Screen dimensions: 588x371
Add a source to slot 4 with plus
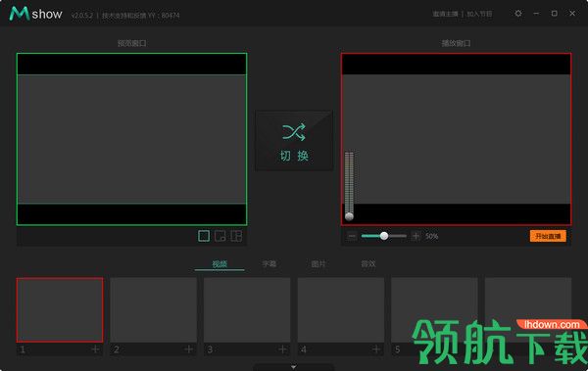tap(376, 349)
